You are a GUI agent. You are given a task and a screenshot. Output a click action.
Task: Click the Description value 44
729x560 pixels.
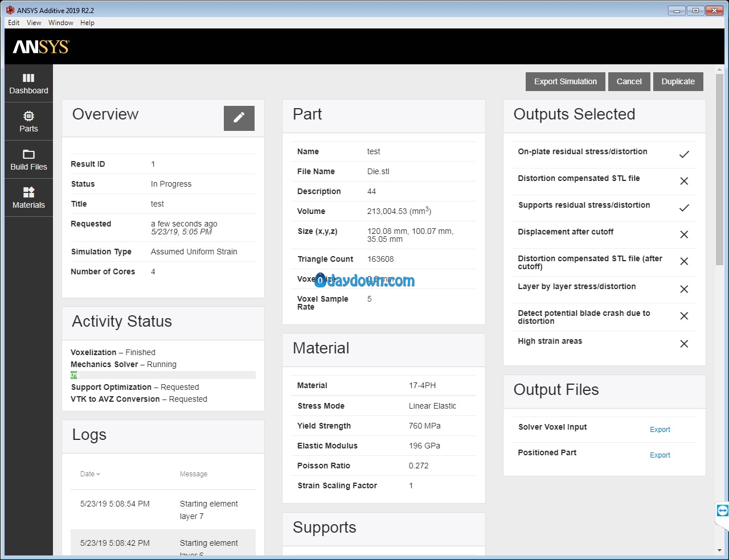click(371, 191)
